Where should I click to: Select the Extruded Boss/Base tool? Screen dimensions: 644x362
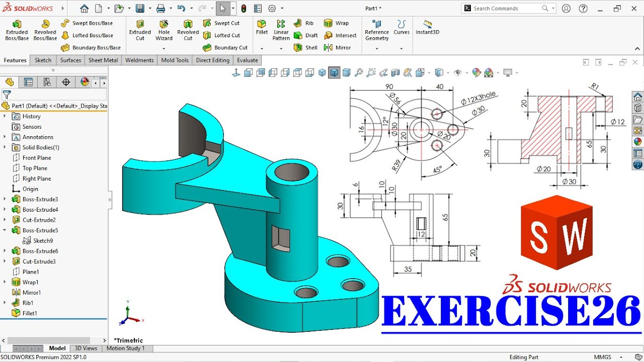tap(17, 31)
